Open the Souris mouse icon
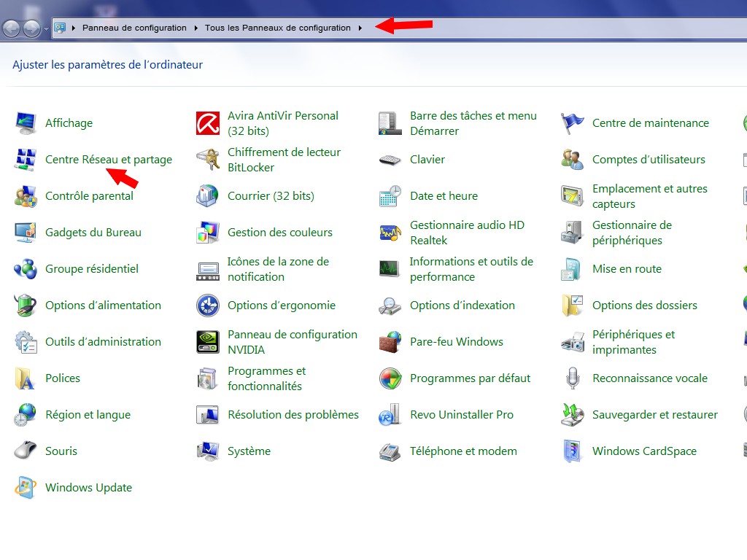 [26, 451]
